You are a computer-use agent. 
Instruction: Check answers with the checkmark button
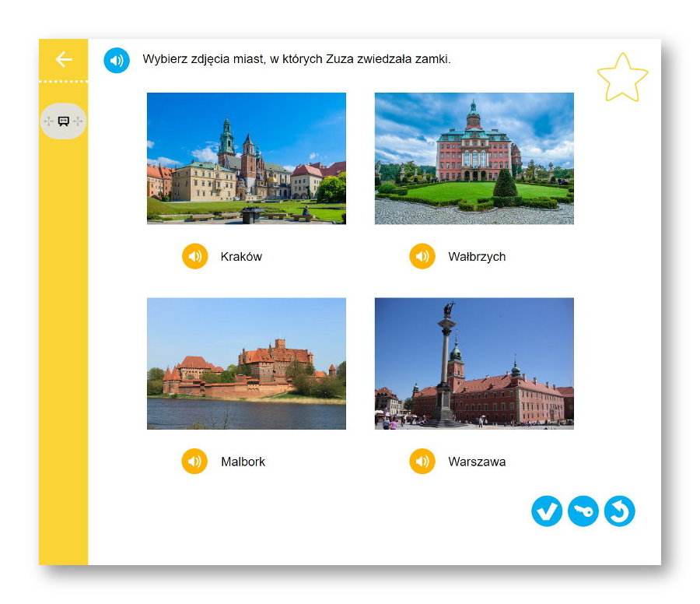[x=547, y=511]
